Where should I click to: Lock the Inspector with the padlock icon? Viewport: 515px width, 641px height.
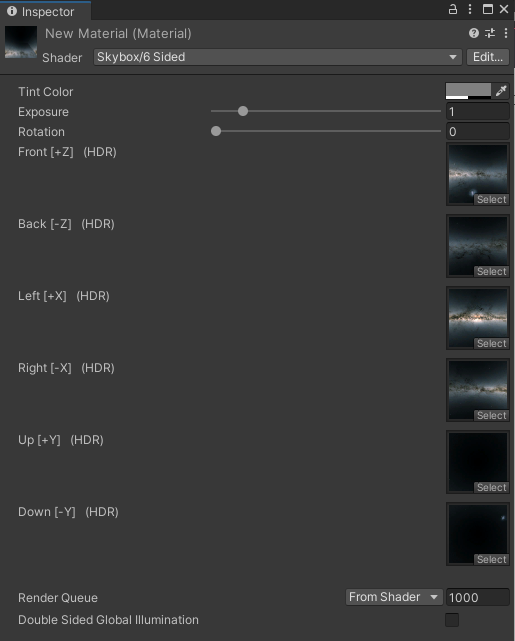point(453,9)
